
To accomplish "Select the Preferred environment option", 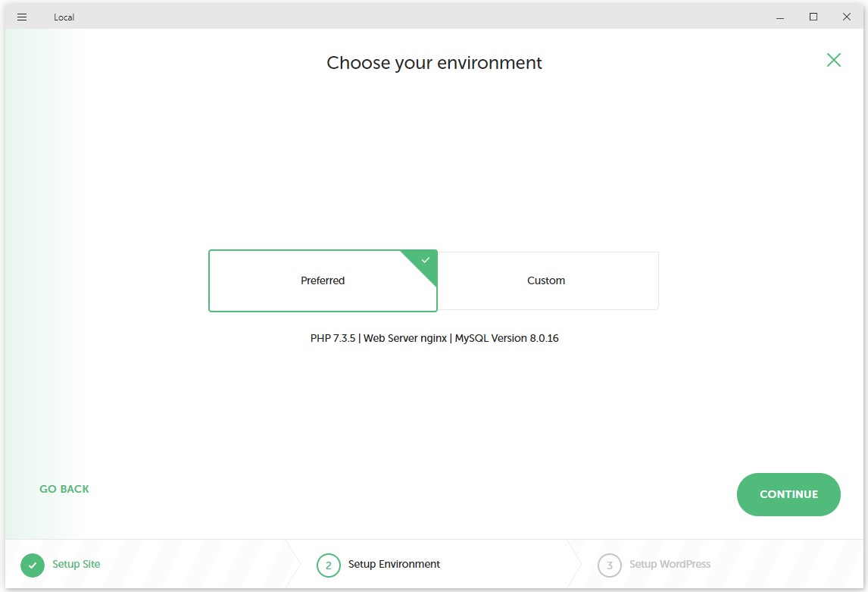I will pos(323,281).
